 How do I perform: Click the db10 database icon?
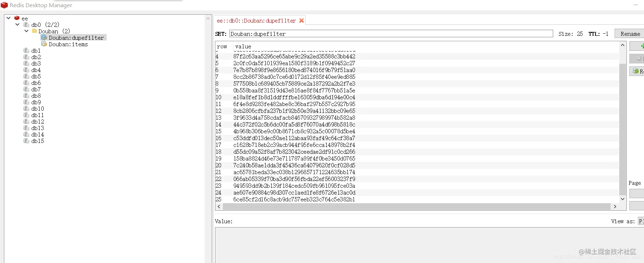[26, 108]
